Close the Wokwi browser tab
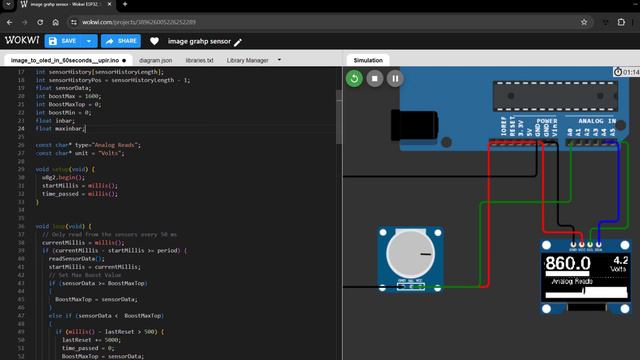The height and width of the screenshot is (360, 640). [109, 4]
